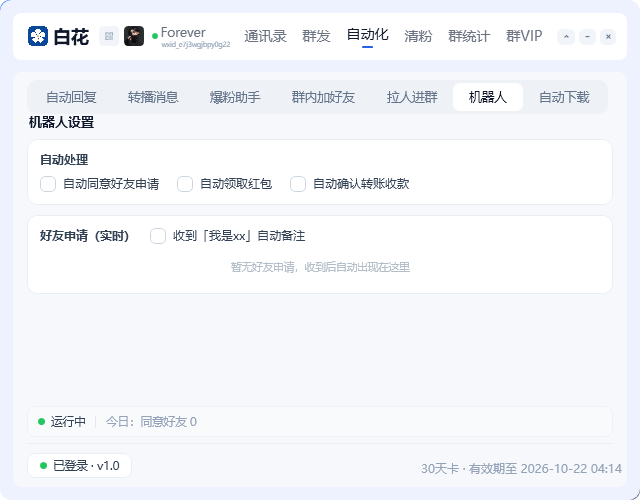Click the minimize dash button
The width and height of the screenshot is (640, 500).
pos(587,37)
